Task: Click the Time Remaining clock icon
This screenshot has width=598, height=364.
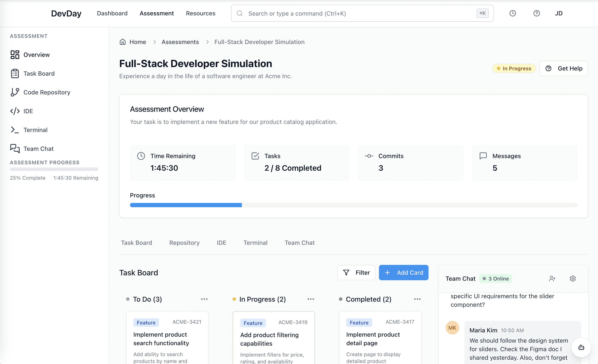Action: (x=141, y=156)
